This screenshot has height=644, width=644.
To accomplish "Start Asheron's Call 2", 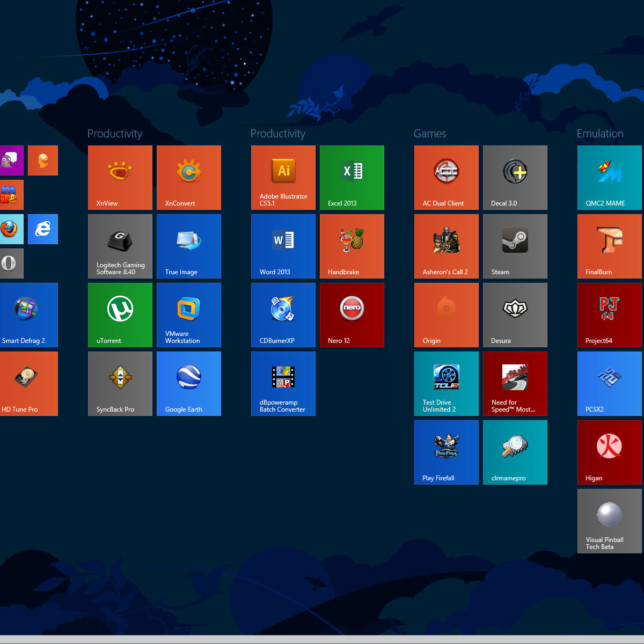I will (447, 246).
